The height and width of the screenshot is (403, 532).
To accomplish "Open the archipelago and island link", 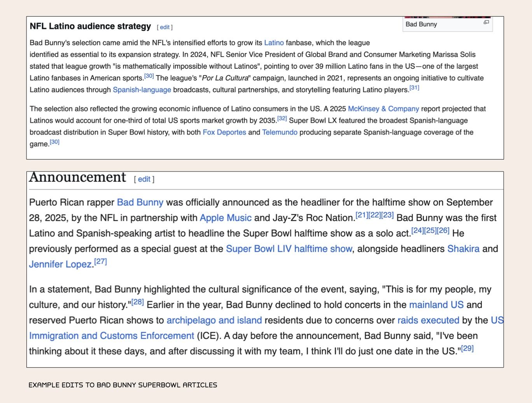I will click(214, 321).
